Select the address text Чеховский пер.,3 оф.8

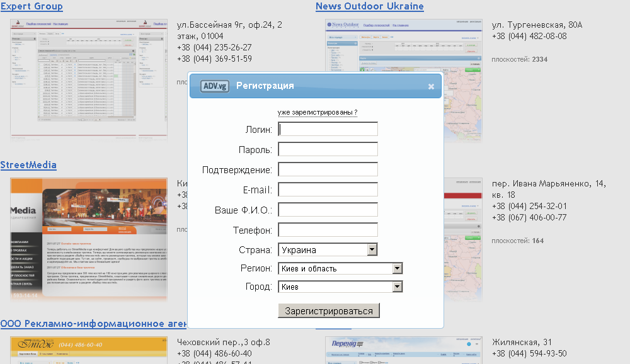coord(224,343)
